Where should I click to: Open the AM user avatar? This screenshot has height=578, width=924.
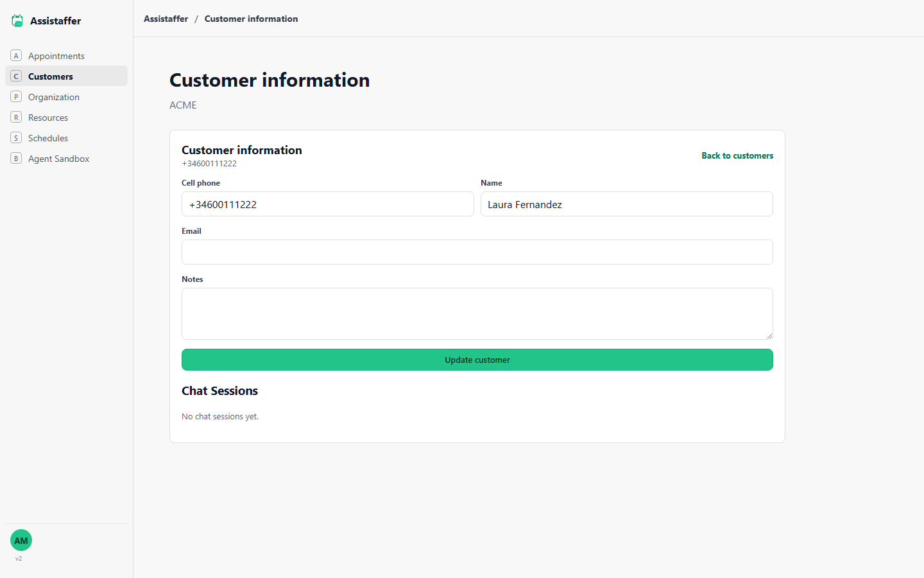pyautogui.click(x=21, y=541)
